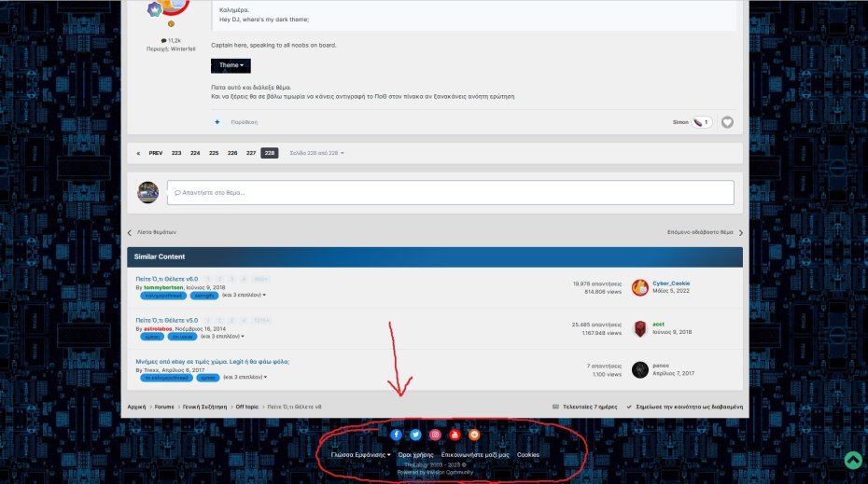Click the Simon reaction name

[680, 122]
